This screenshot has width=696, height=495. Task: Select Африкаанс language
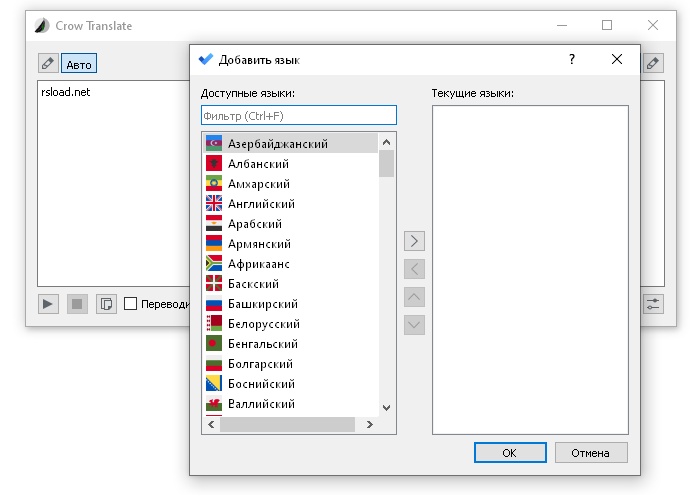[x=291, y=263]
